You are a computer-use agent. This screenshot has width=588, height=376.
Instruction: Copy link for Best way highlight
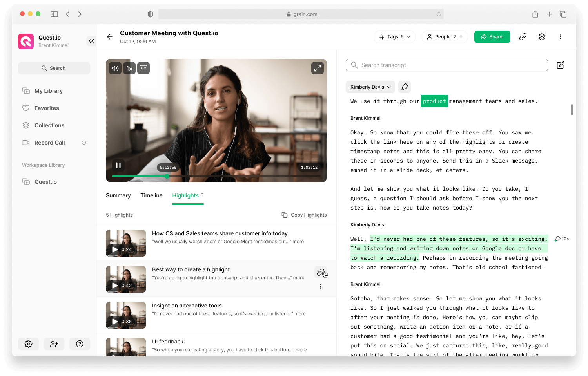pyautogui.click(x=321, y=272)
